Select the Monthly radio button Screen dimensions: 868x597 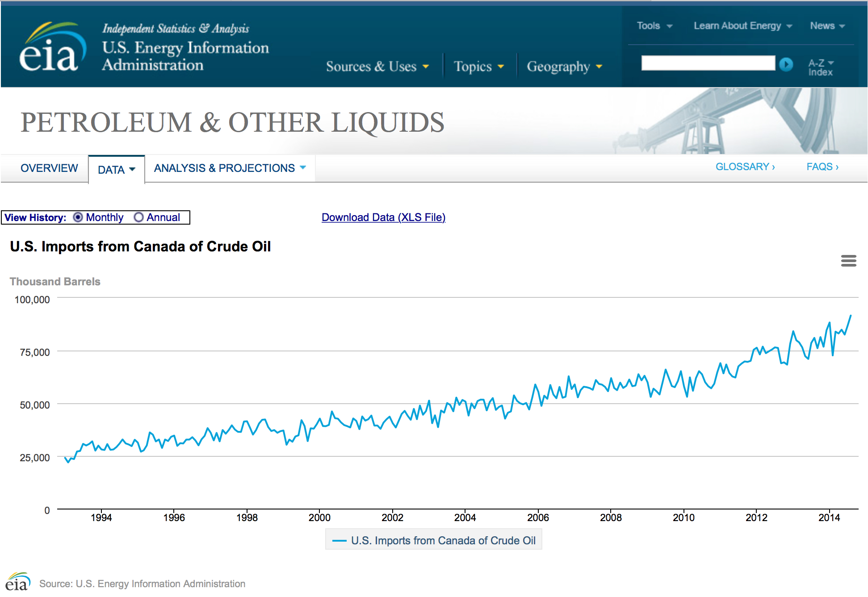78,217
